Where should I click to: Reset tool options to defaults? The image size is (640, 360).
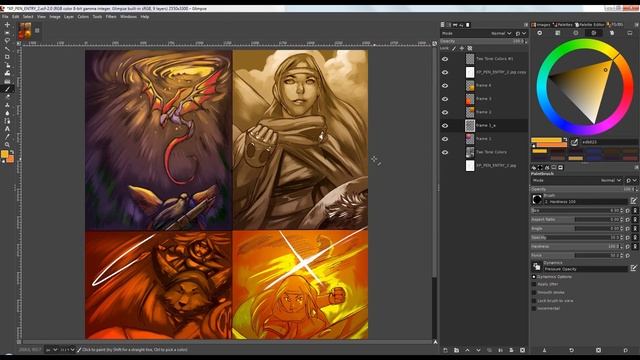click(x=625, y=350)
